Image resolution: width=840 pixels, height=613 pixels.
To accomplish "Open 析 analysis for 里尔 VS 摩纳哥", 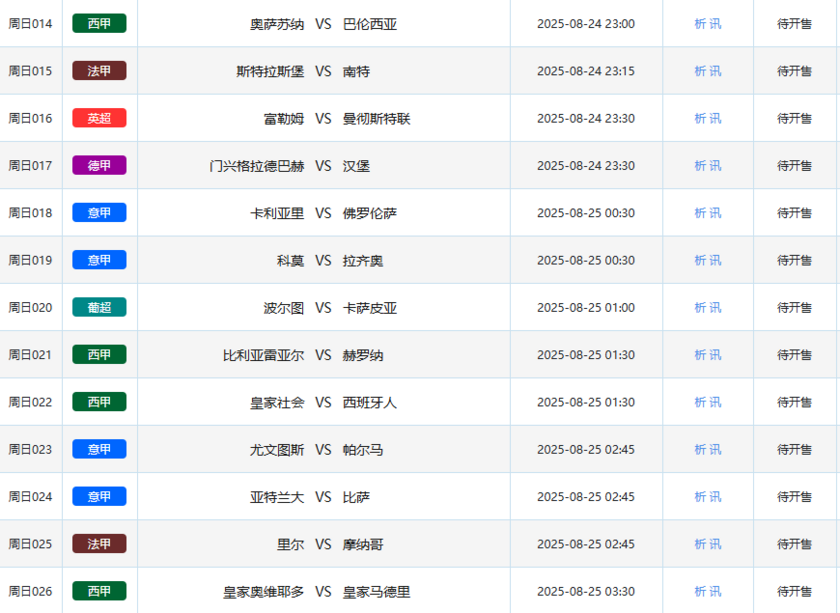I will click(x=700, y=544).
